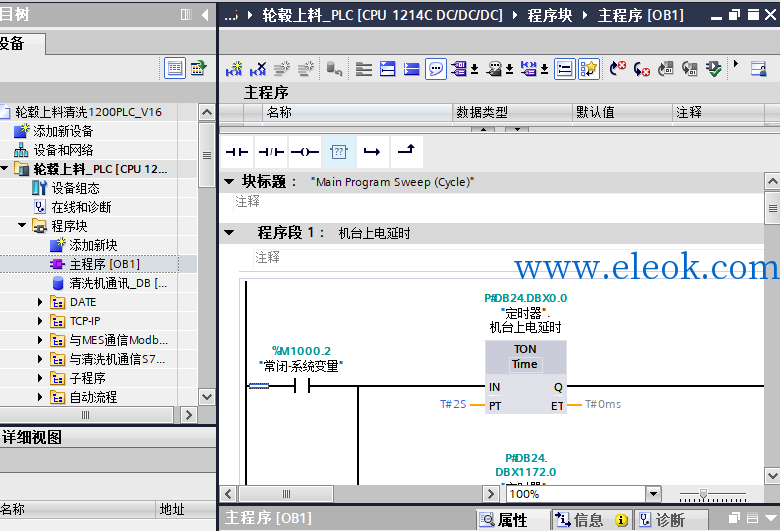
Task: Expand 自动流程 folder
Action: tap(40, 397)
